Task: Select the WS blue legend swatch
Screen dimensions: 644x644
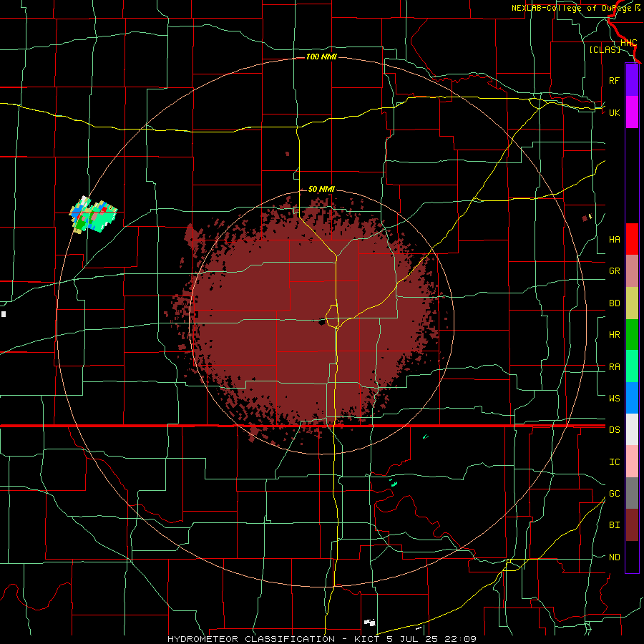Action: click(x=632, y=398)
